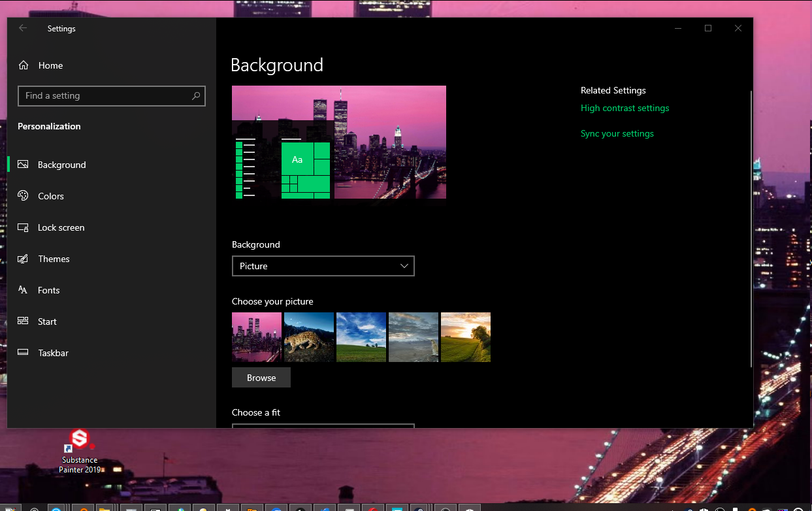The height and width of the screenshot is (511, 812).
Task: Open Sync your settings link
Action: click(x=617, y=133)
